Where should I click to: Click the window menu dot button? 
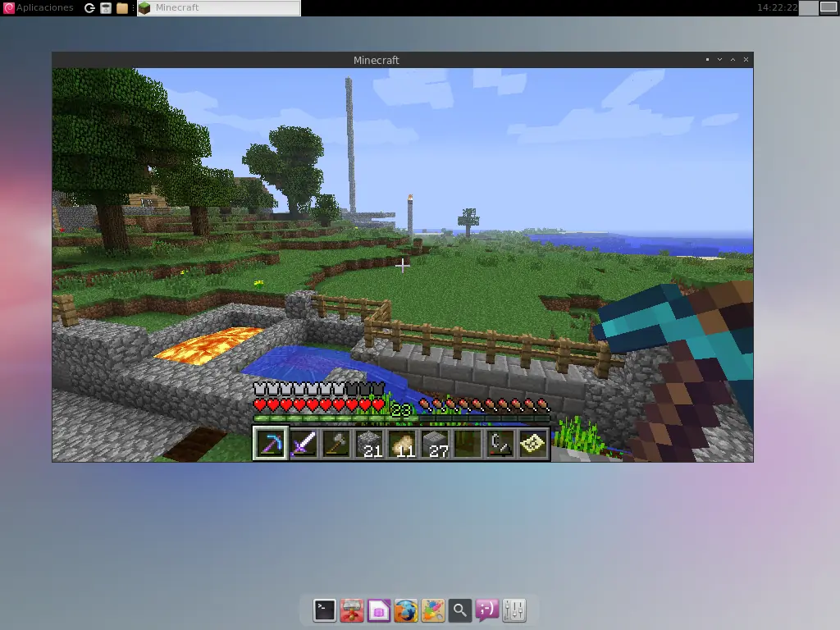[x=707, y=59]
